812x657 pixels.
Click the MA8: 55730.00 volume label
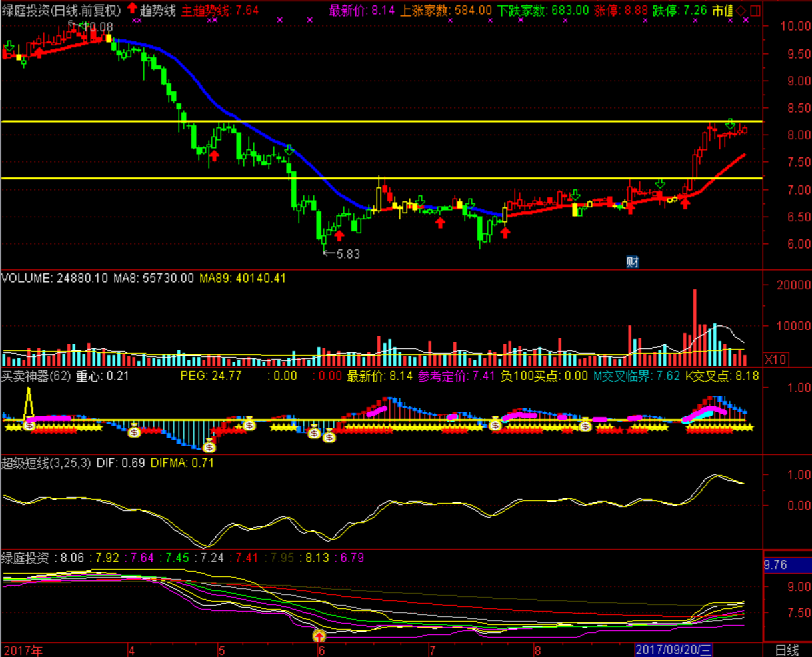[153, 278]
